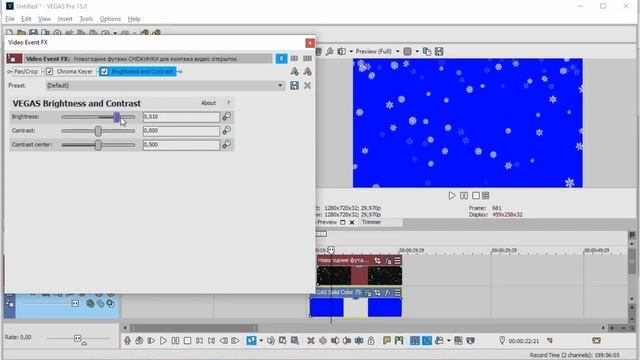The height and width of the screenshot is (360, 640).
Task: Click the record button in transport bar
Action: click(127, 340)
